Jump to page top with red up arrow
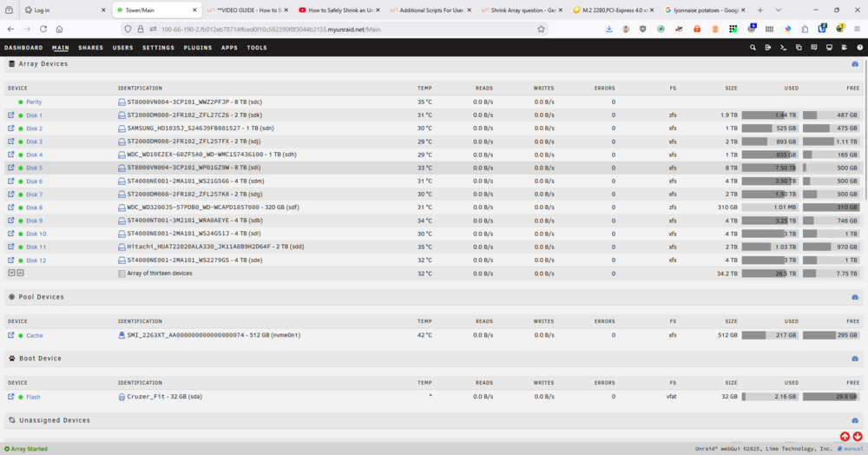 845,437
